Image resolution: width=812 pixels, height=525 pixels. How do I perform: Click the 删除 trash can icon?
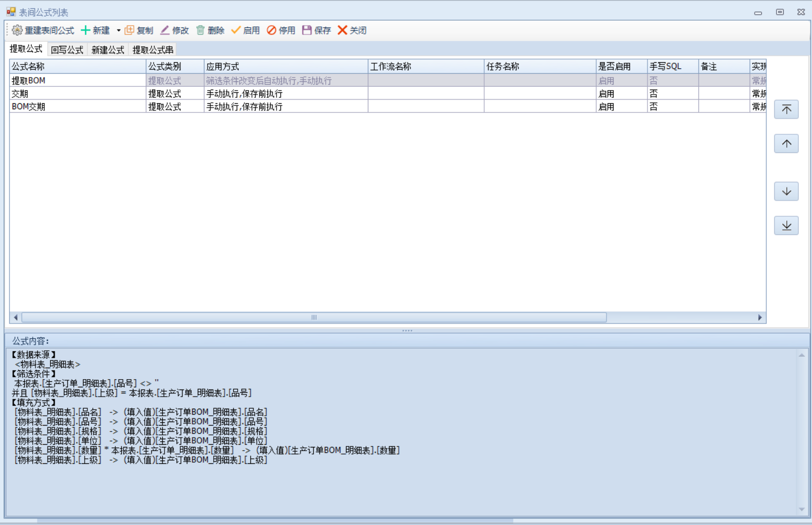(201, 30)
